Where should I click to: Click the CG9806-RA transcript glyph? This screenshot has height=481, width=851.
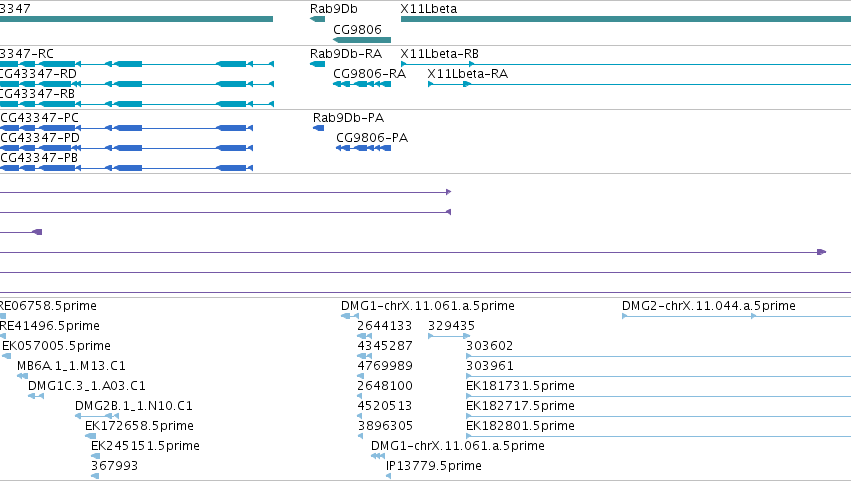click(x=361, y=84)
